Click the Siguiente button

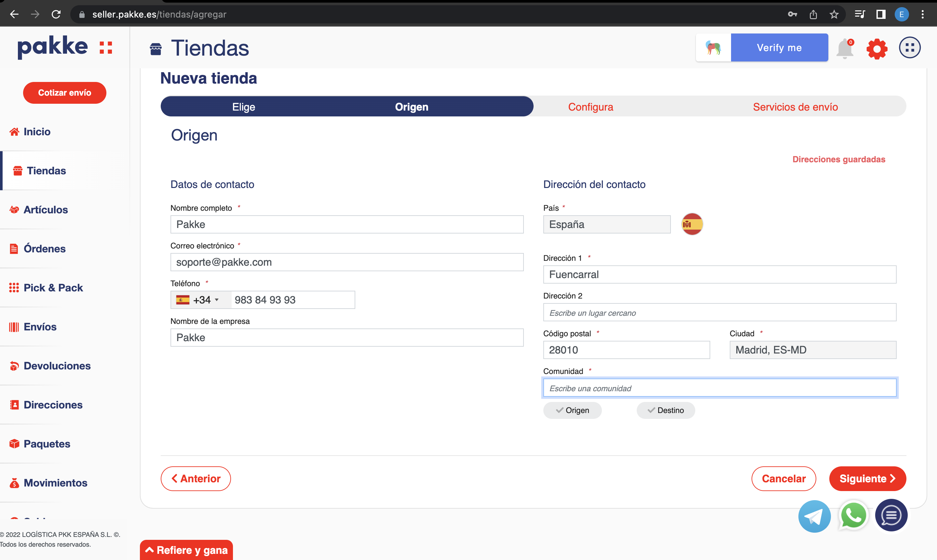[867, 478]
